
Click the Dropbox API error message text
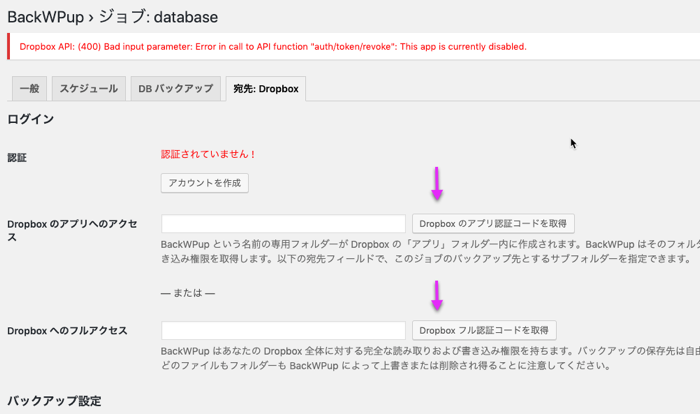pyautogui.click(x=273, y=46)
